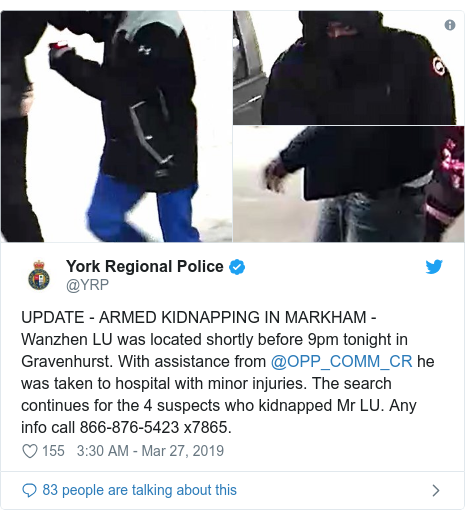Image resolution: width=465 pixels, height=520 pixels.
Task: Click the blue verified badge
Action: click(x=237, y=267)
